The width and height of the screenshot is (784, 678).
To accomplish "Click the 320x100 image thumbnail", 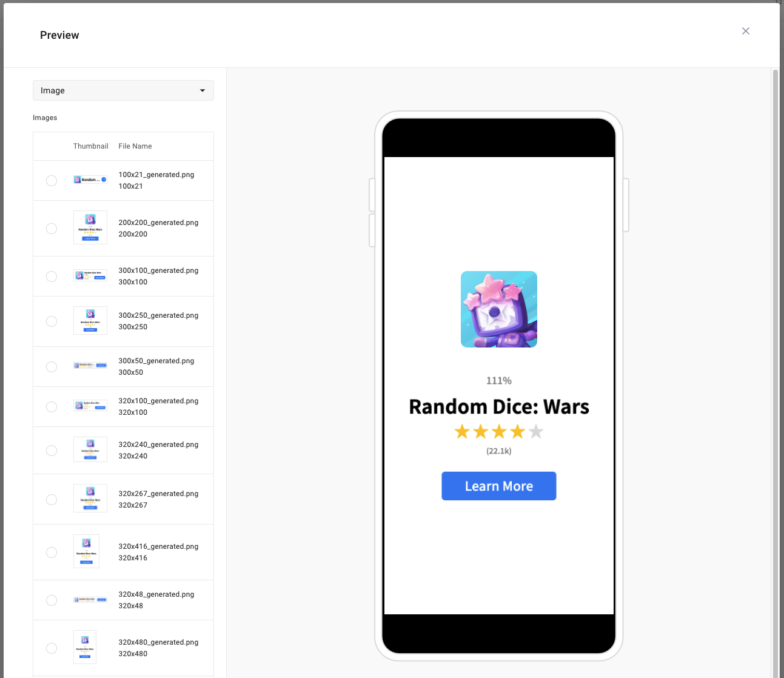I will click(x=90, y=406).
